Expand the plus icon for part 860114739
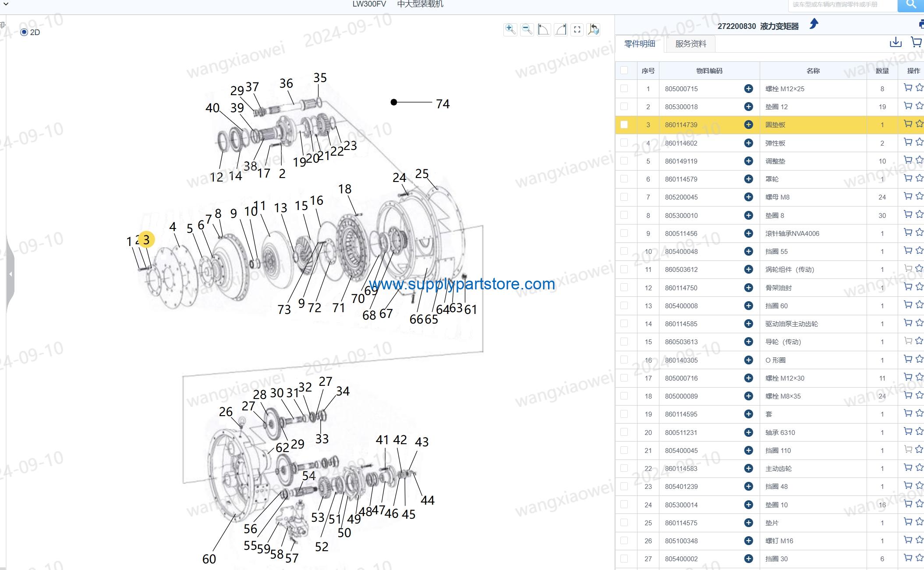Image resolution: width=924 pixels, height=570 pixels. tap(748, 125)
